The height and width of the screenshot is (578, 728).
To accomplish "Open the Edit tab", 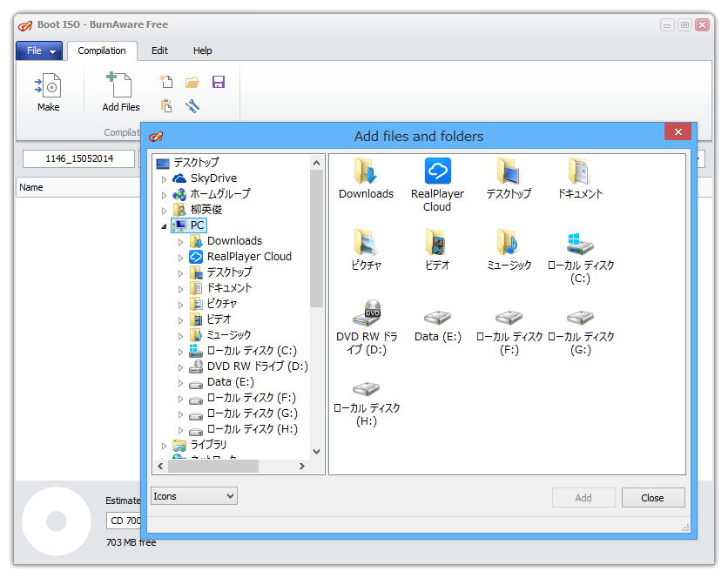I will pyautogui.click(x=159, y=50).
